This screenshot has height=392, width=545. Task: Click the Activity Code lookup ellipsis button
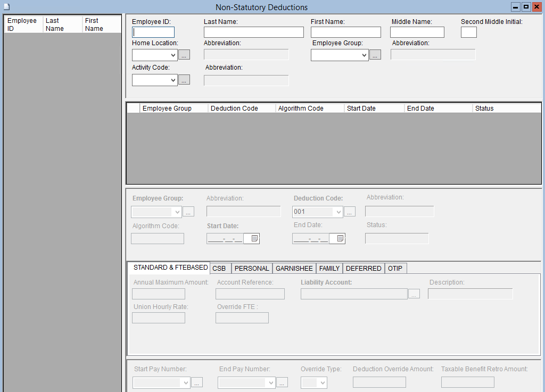tap(184, 80)
